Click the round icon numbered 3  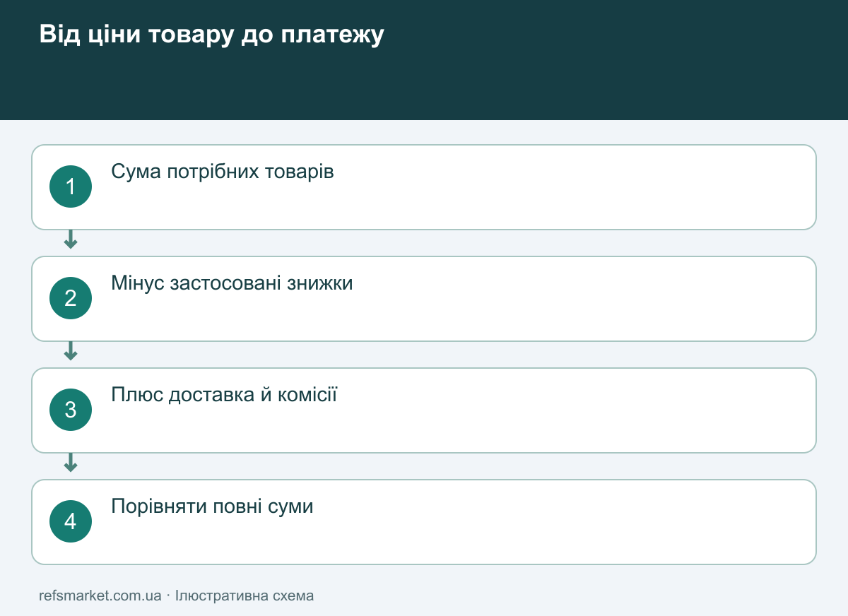click(x=71, y=410)
